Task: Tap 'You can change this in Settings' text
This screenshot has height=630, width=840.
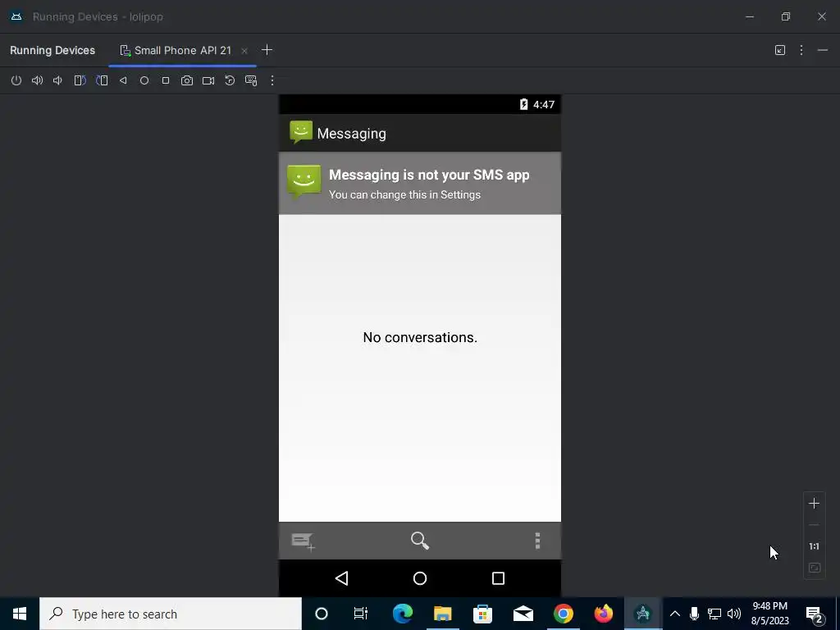Action: (x=404, y=195)
